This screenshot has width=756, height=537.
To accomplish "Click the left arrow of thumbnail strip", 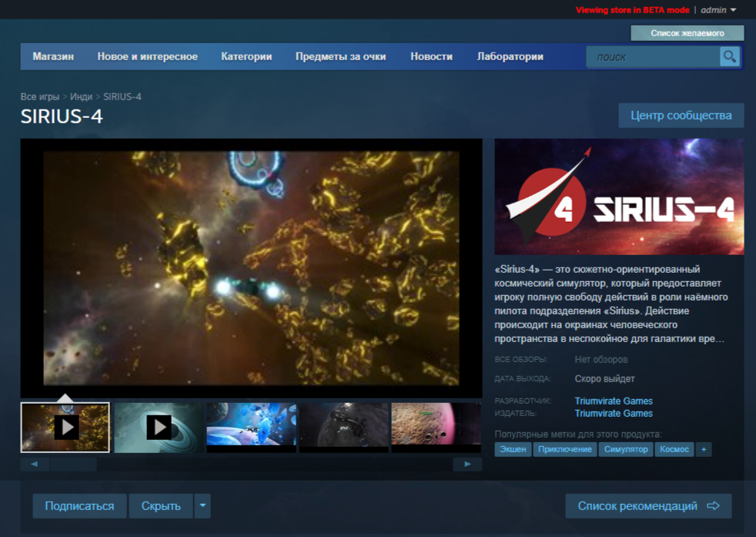I will [34, 464].
